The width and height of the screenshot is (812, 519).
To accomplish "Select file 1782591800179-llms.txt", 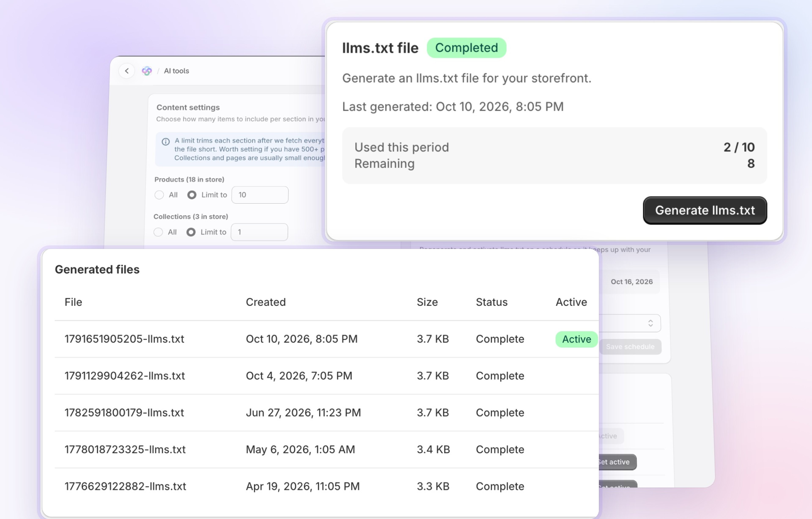I will click(x=124, y=412).
